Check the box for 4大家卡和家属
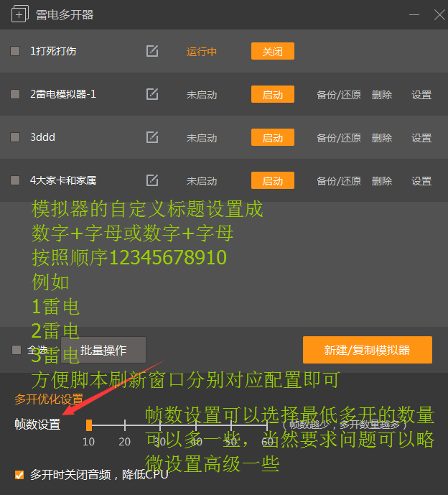This screenshot has width=448, height=495. point(15,180)
